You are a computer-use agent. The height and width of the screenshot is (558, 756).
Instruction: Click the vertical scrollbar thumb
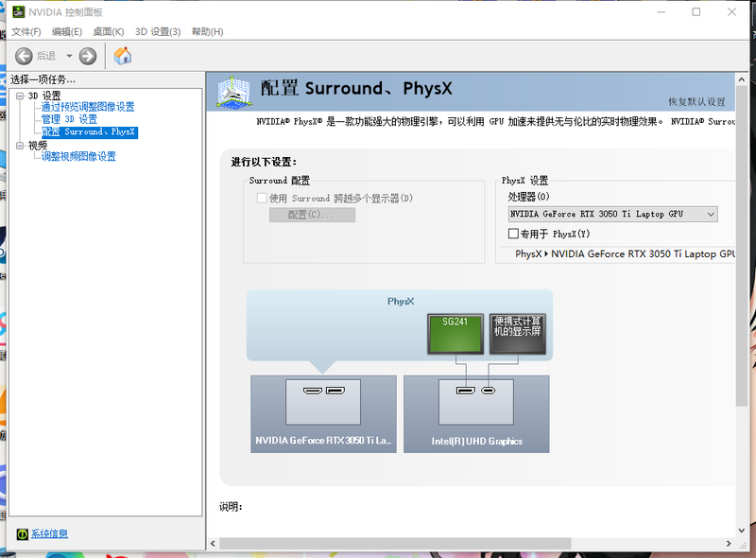742,247
